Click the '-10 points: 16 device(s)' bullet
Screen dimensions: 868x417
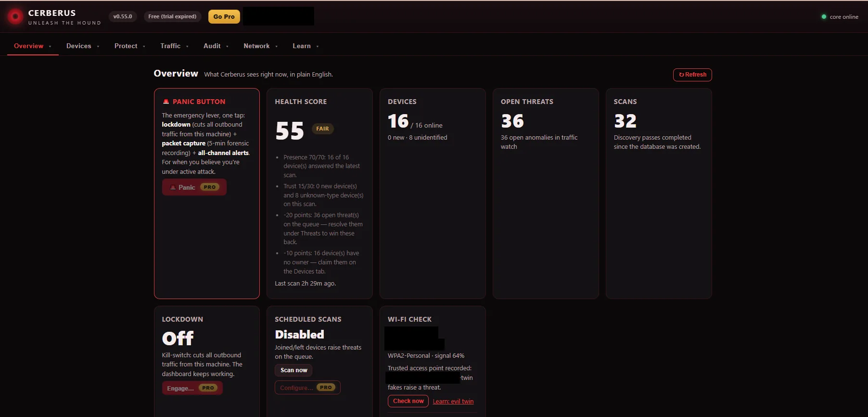coord(321,262)
